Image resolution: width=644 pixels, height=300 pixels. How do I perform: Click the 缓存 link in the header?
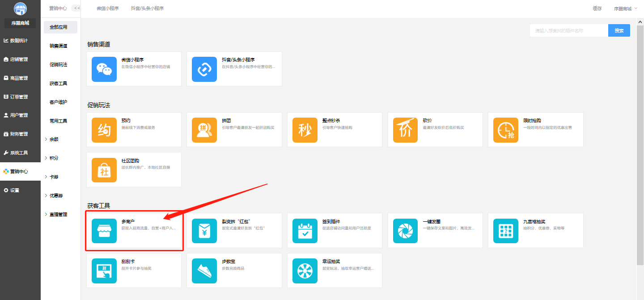click(x=597, y=8)
